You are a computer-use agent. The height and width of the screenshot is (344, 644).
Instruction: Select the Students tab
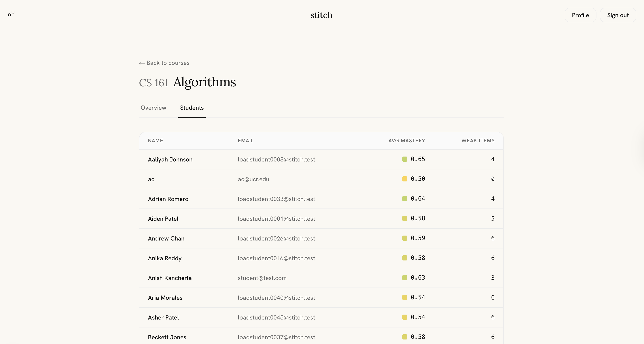(192, 108)
